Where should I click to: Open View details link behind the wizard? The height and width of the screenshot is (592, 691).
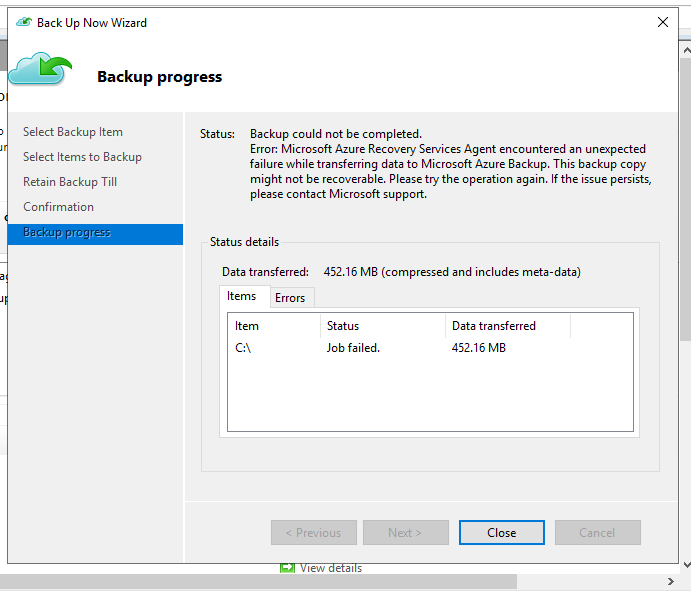pyautogui.click(x=331, y=568)
